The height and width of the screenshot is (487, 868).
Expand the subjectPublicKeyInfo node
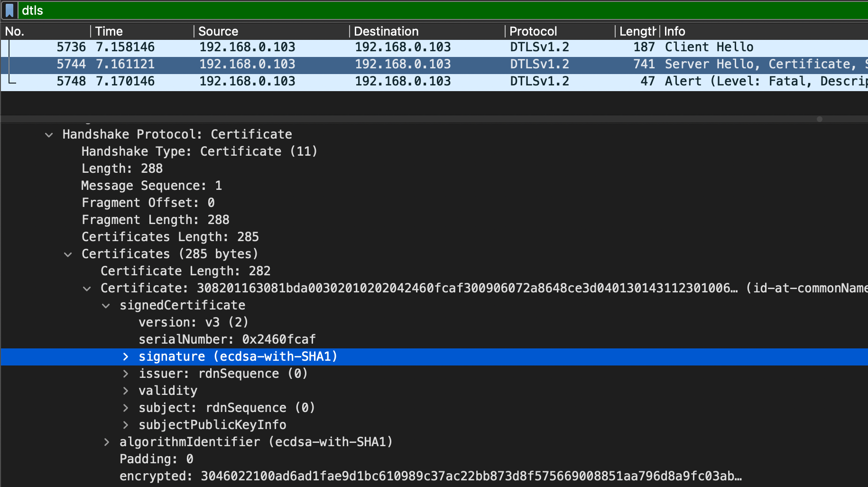[x=125, y=425]
